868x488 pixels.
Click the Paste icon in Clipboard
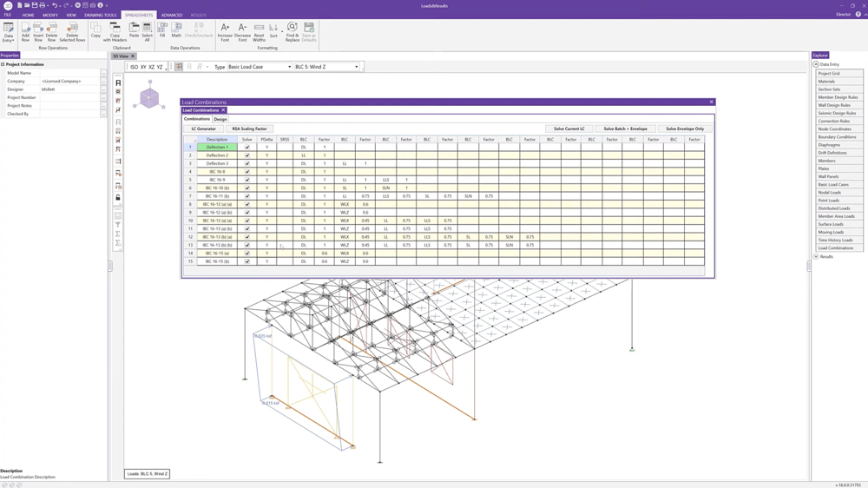coord(134,31)
